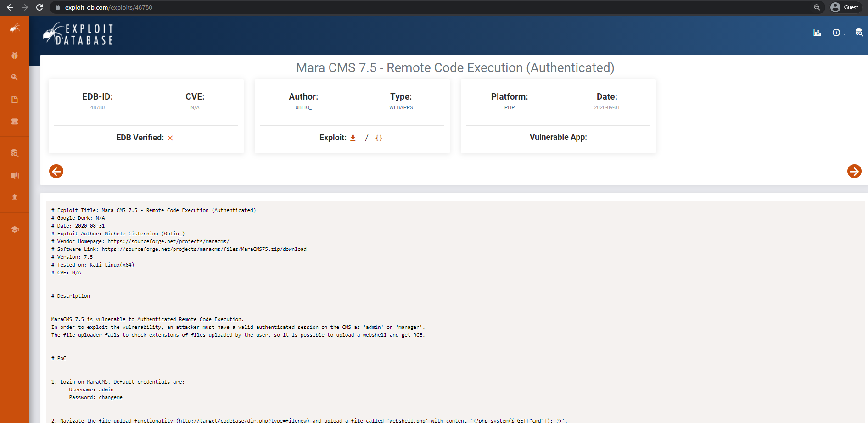Click WEBAPPS type link
868x423 pixels.
(x=401, y=107)
